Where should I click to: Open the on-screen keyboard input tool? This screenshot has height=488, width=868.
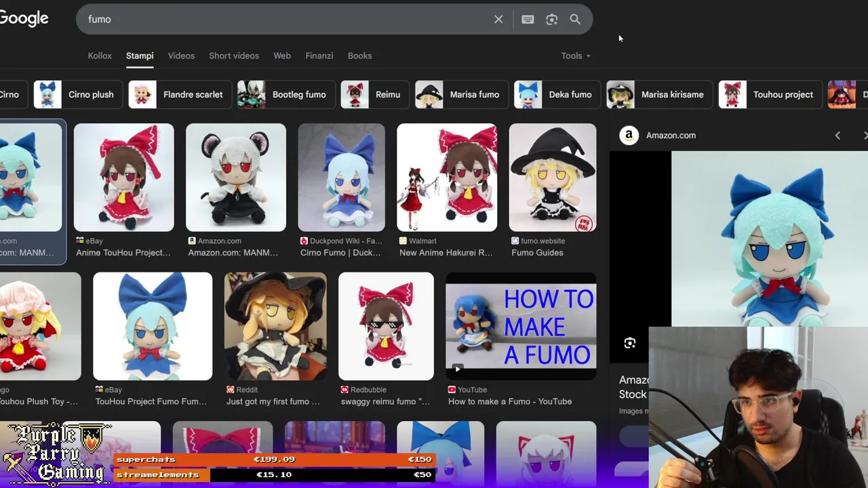pyautogui.click(x=528, y=19)
